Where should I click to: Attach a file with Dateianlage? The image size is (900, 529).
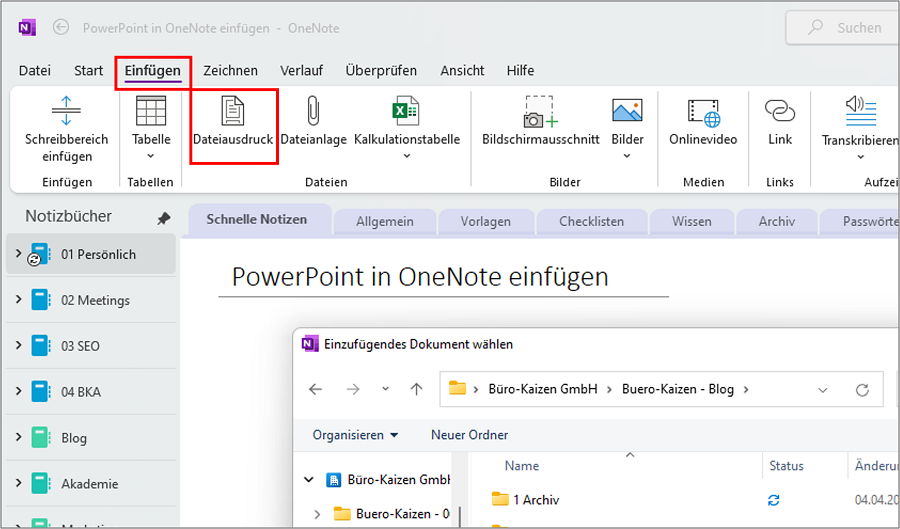point(313,111)
